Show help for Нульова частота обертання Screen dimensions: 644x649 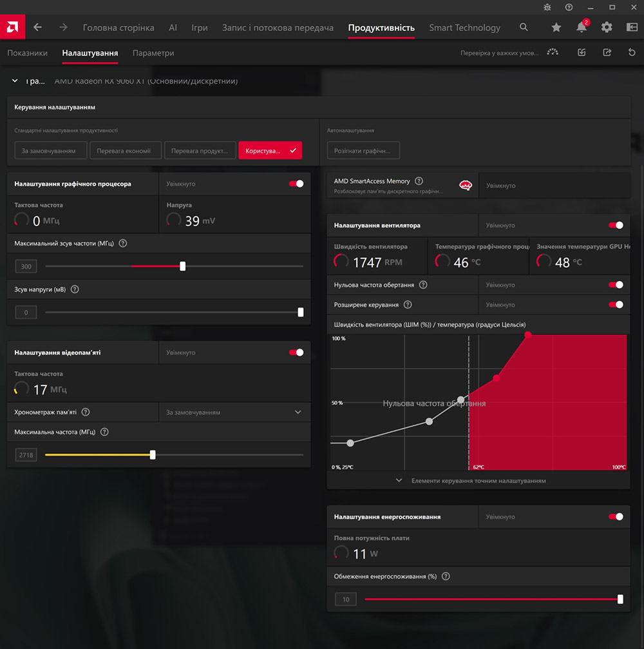click(423, 285)
